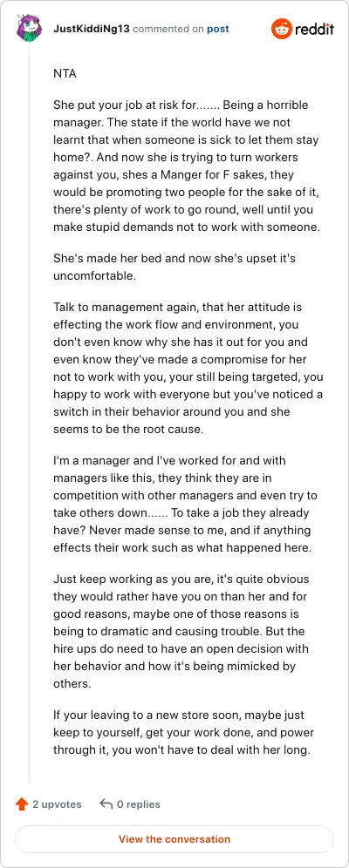The width and height of the screenshot is (349, 868).
Task: Open JustKiddiNg13's avatar image
Action: 29,29
